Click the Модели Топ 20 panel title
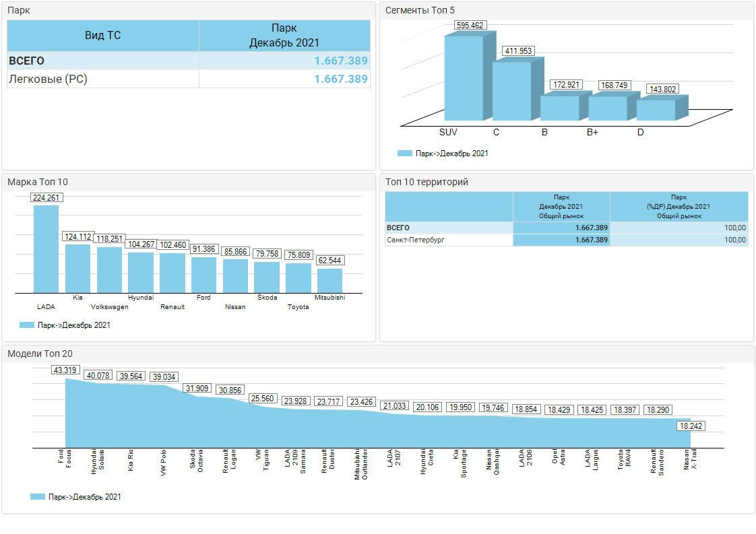Image resolution: width=756 pixels, height=534 pixels. (x=40, y=354)
